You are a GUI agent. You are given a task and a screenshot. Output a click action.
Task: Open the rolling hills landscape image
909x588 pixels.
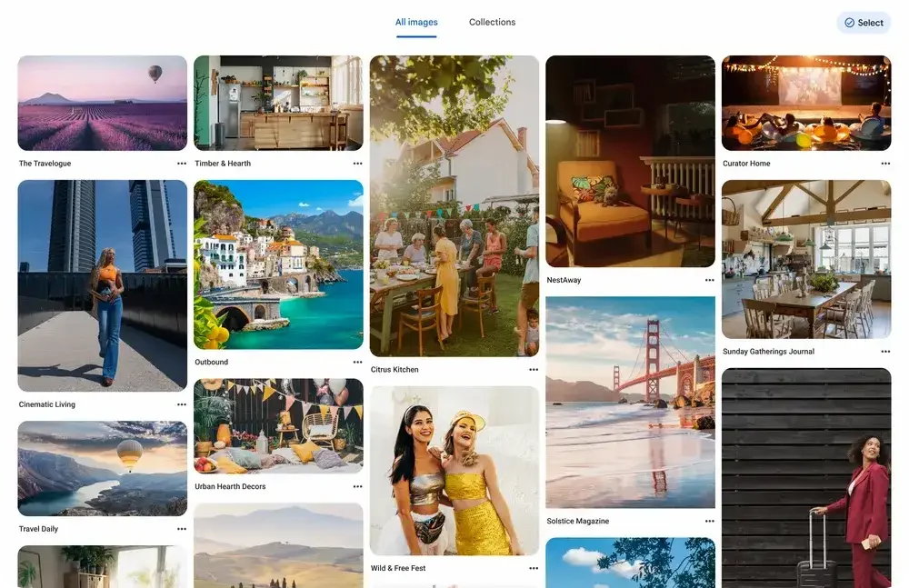[278, 545]
